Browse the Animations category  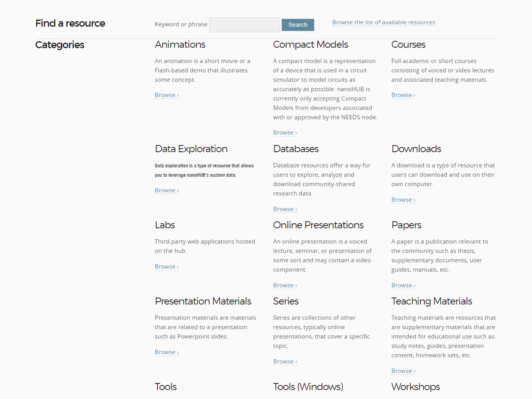[x=166, y=95]
